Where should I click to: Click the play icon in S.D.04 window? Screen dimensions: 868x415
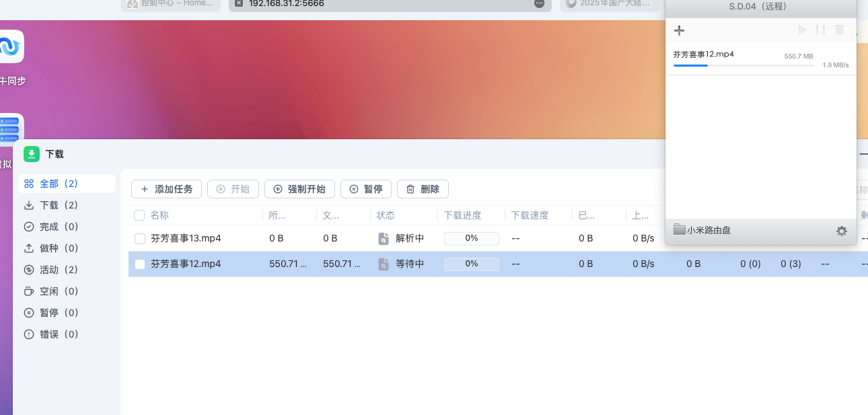pos(802,30)
